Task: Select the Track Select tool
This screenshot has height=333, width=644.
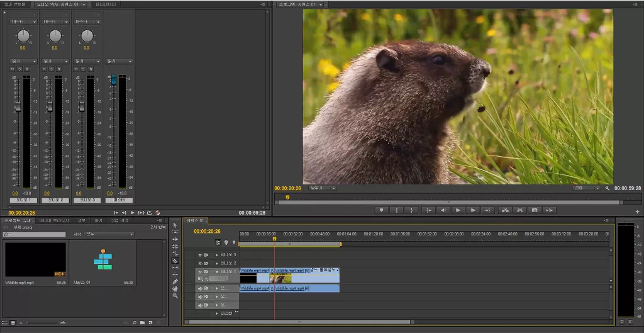Action: [x=175, y=232]
